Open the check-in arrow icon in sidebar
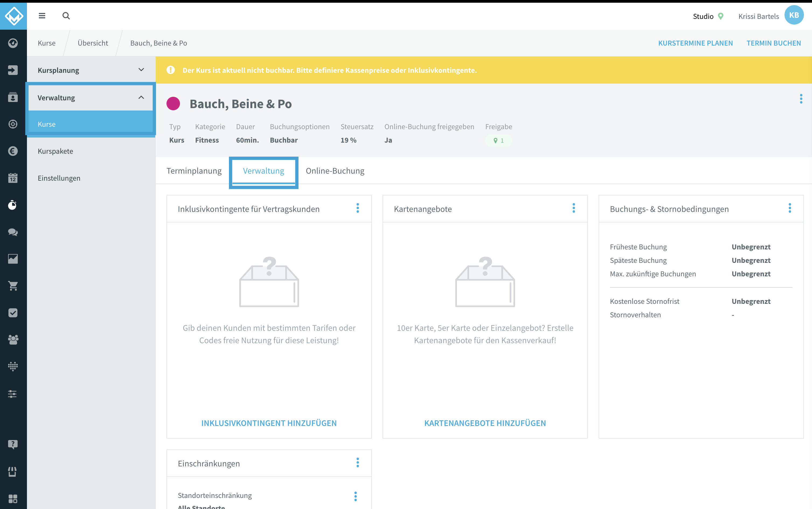 (13, 70)
